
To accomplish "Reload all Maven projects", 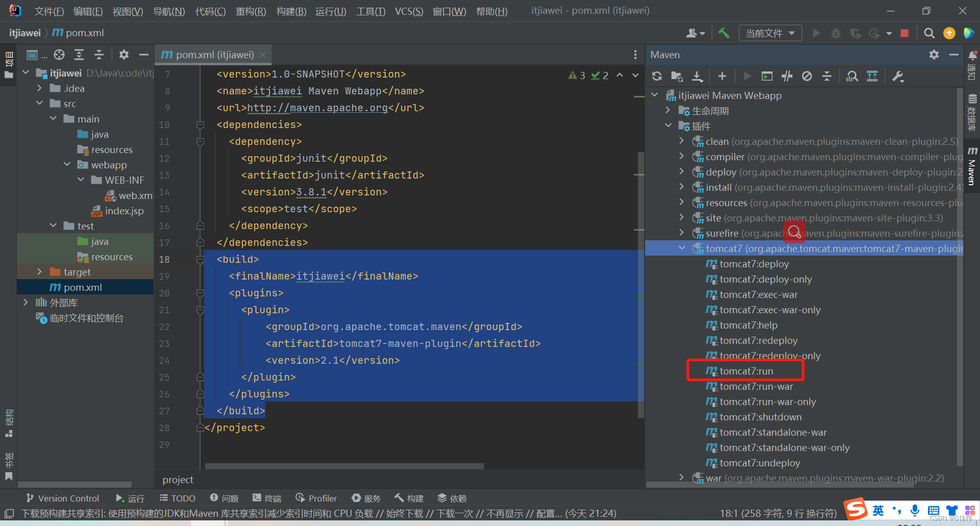I will pos(657,76).
